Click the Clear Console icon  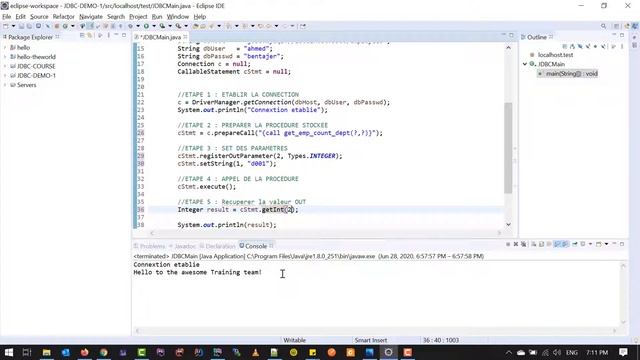coord(534,244)
